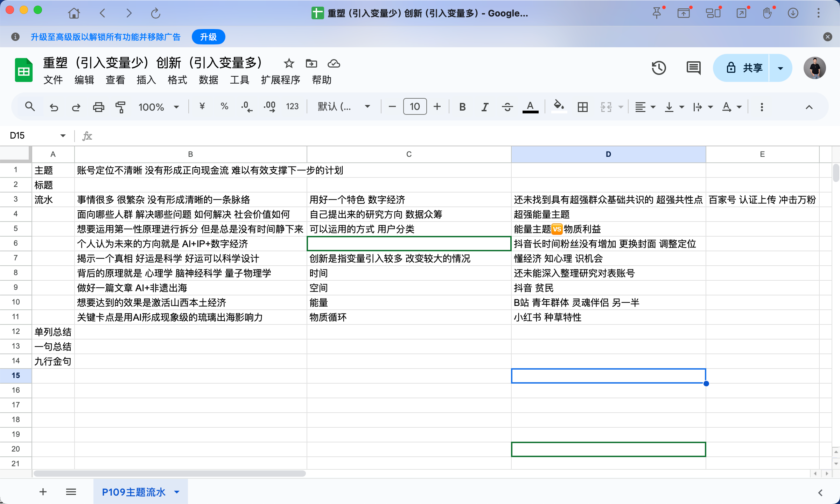The width and height of the screenshot is (840, 504).
Task: Star this spreadsheet document
Action: point(289,63)
